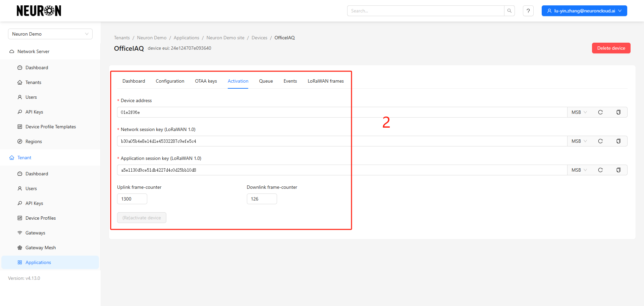Go to Devices breadcrumb link
This screenshot has height=306, width=644.
pyautogui.click(x=260, y=38)
